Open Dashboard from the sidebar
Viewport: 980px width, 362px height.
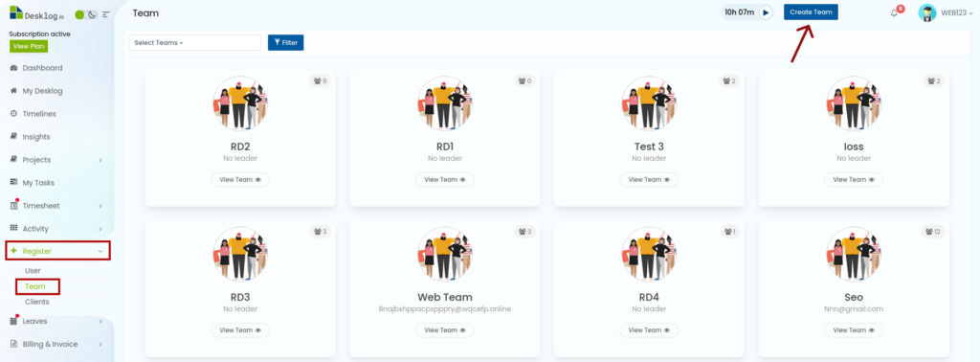coord(42,68)
